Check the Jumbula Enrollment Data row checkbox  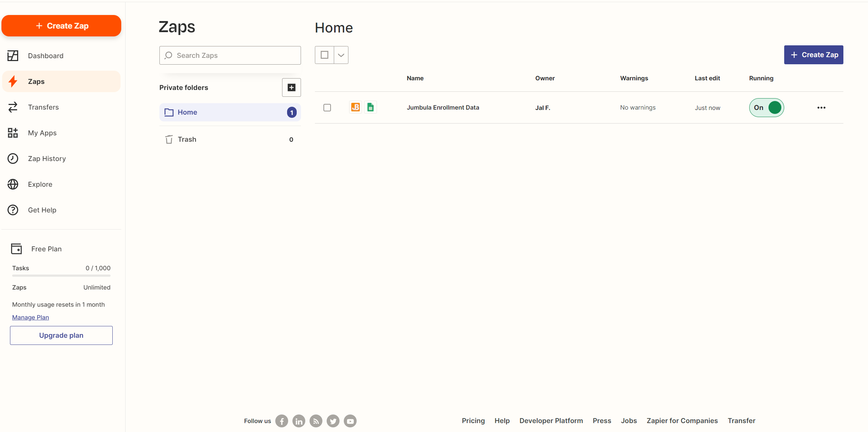(327, 107)
